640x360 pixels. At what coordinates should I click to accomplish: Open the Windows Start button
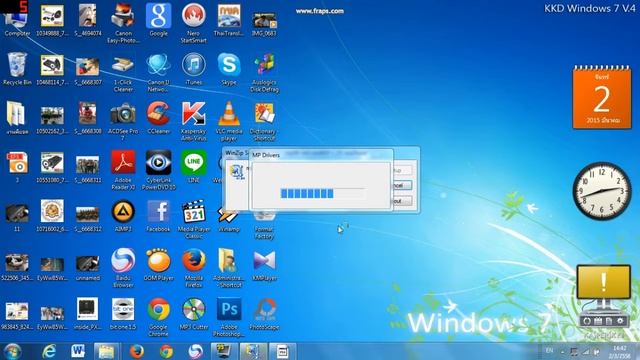click(12, 351)
